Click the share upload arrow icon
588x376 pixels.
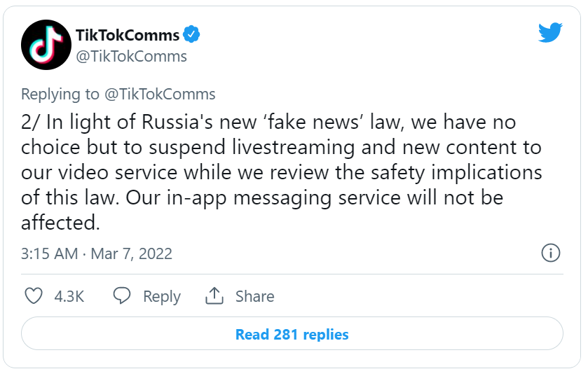(214, 296)
